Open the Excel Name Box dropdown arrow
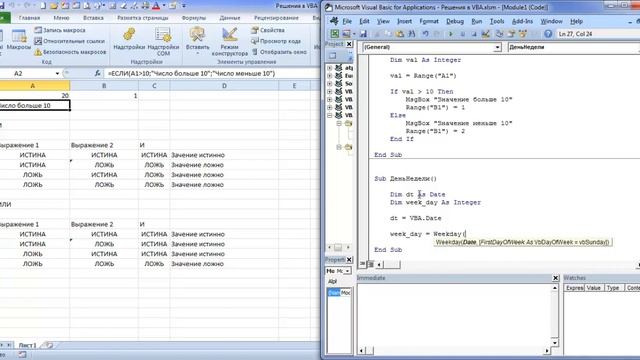This screenshot has width=640, height=360. pos(57,73)
